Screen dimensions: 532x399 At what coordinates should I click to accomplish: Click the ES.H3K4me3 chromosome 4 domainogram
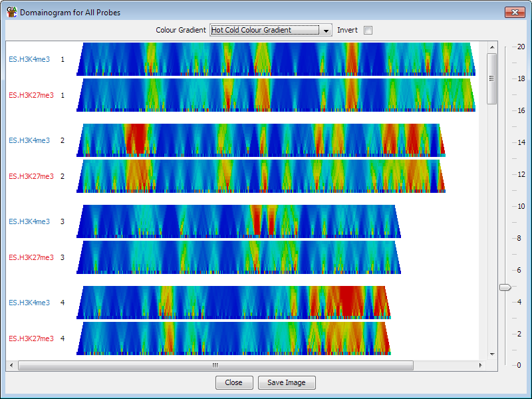tap(234, 303)
